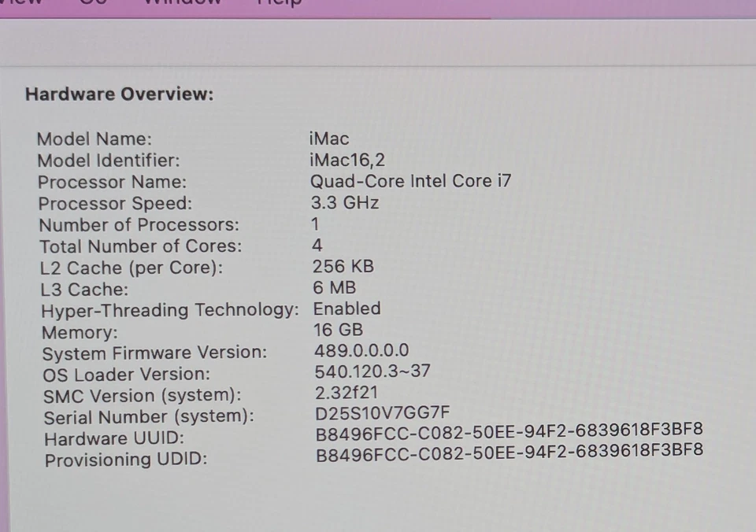Open the Help menu in the menu bar

280,5
